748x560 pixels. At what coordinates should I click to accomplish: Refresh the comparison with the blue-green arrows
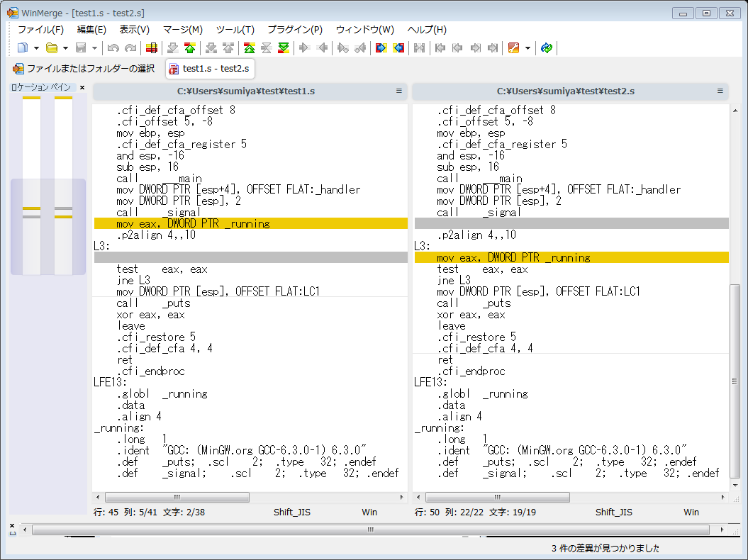click(547, 47)
